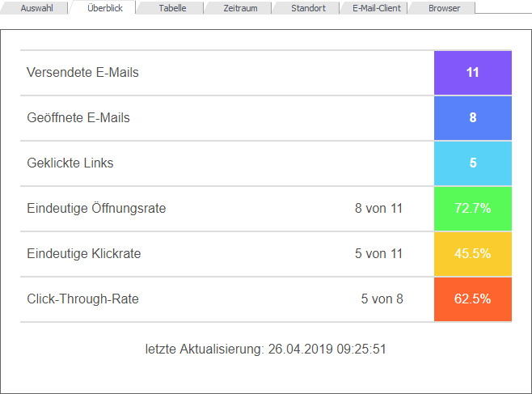
Task: Select the Geöffnete E-Mails label
Action: [78, 118]
